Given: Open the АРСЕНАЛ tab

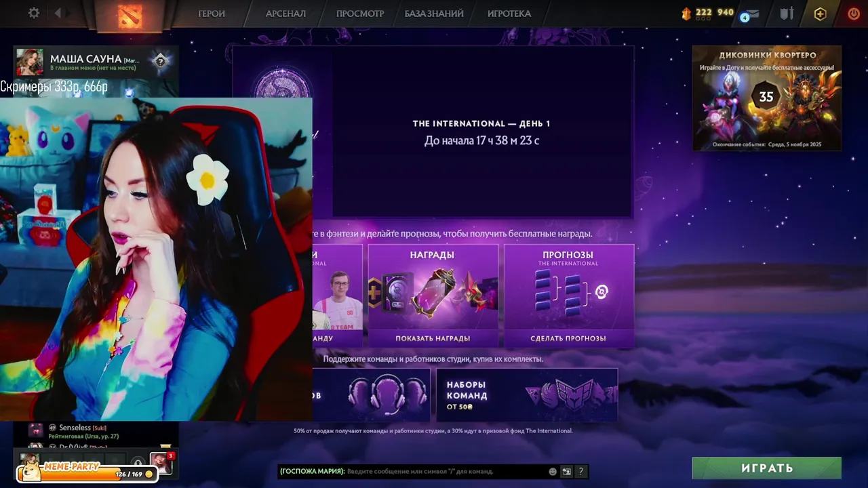Looking at the screenshot, I should point(285,14).
